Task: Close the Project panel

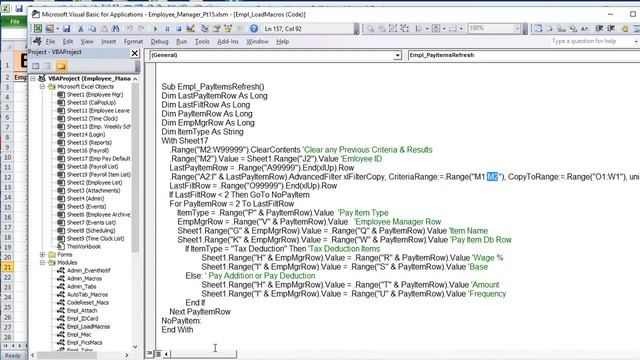Action: pyautogui.click(x=135, y=53)
